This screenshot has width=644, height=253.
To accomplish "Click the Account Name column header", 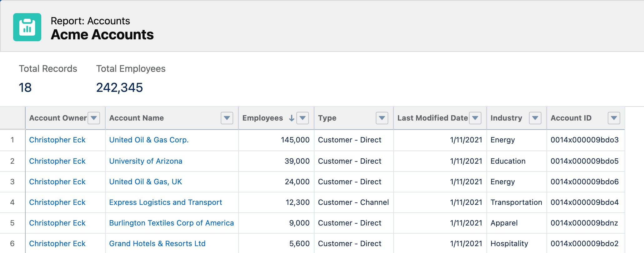I will pyautogui.click(x=136, y=118).
